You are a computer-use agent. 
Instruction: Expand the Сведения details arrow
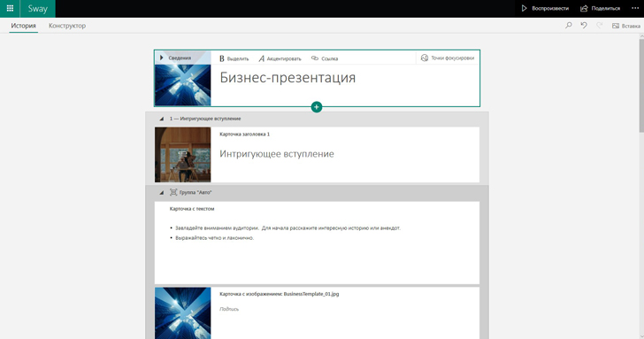[x=162, y=58]
